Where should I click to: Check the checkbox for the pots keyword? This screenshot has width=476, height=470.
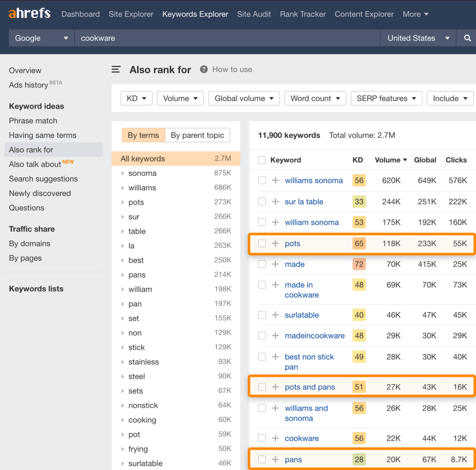pyautogui.click(x=262, y=243)
